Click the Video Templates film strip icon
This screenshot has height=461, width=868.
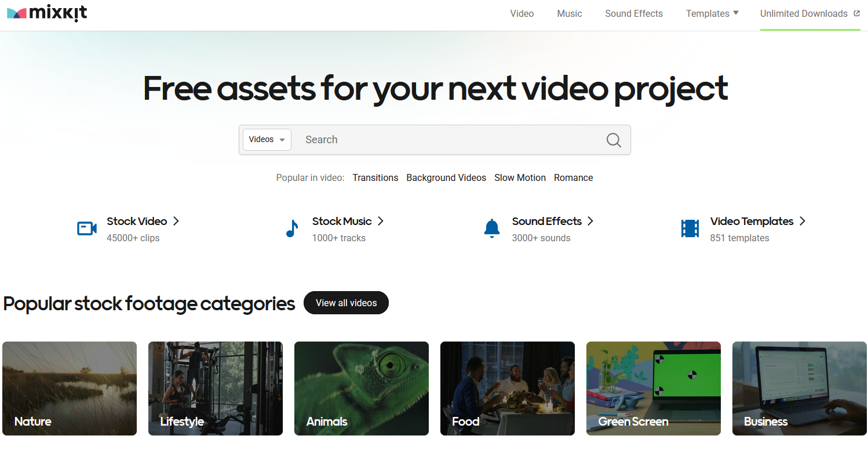690,228
